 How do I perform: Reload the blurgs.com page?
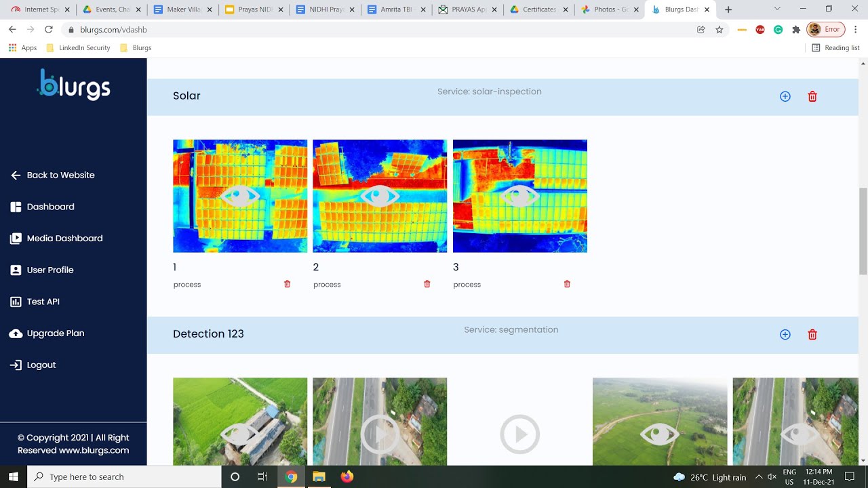(x=48, y=30)
